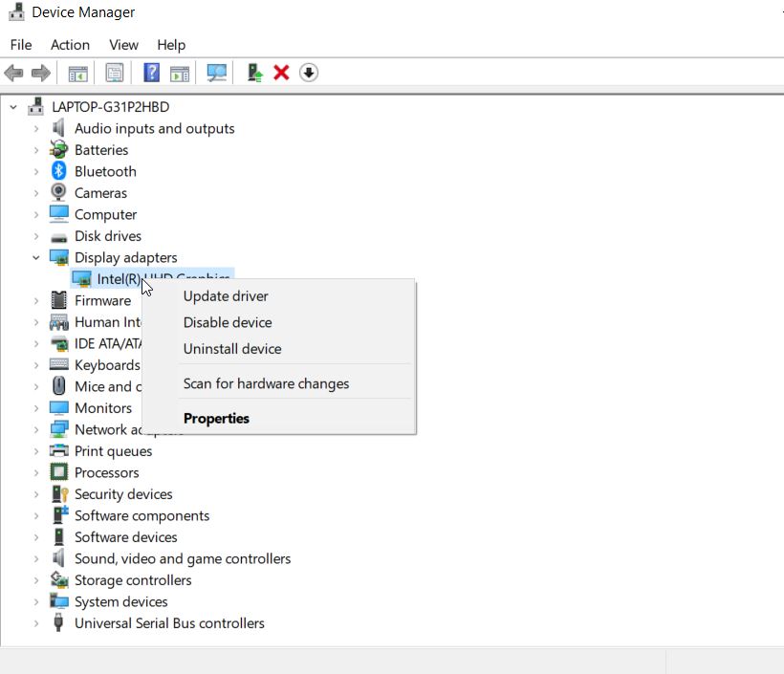Click the Properties sheet toolbar icon

(115, 73)
